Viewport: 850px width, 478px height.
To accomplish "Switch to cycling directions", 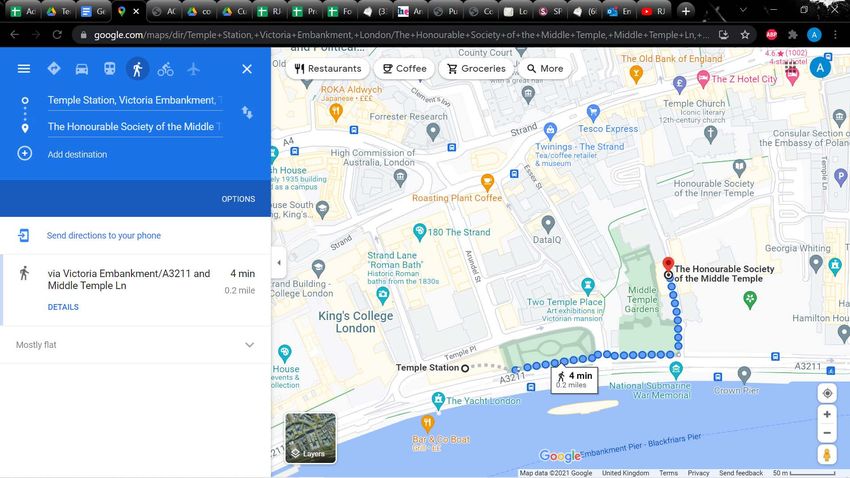I will click(165, 69).
